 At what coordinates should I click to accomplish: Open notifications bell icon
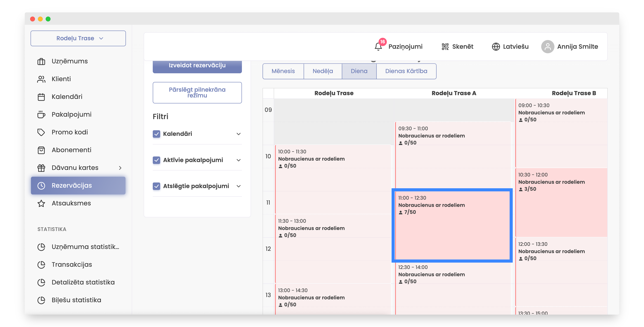(378, 46)
